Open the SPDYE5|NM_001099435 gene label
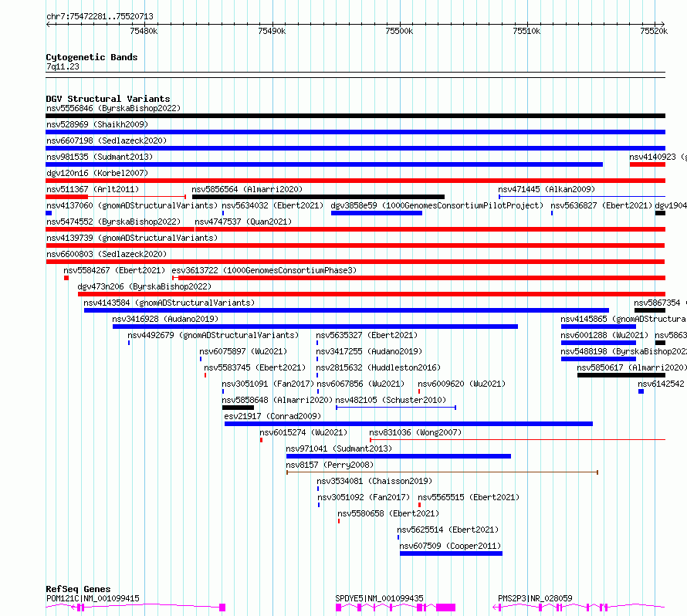This screenshot has width=687, height=616. tap(379, 598)
